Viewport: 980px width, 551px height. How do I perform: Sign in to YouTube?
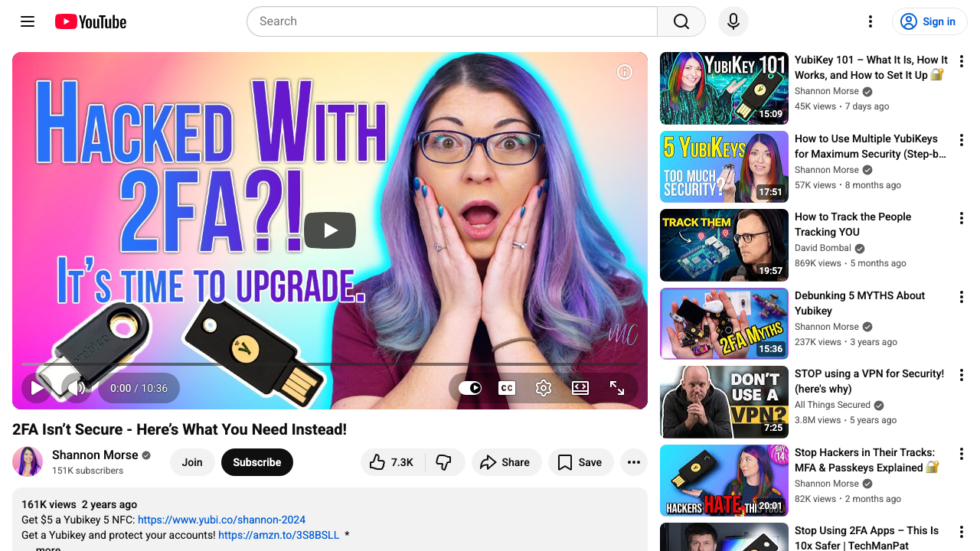click(x=929, y=21)
